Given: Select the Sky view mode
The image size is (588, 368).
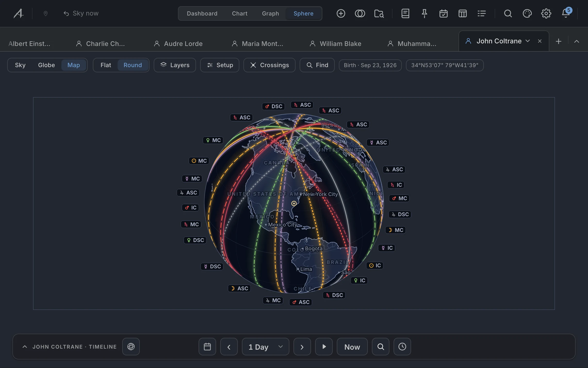Looking at the screenshot, I should click(20, 65).
